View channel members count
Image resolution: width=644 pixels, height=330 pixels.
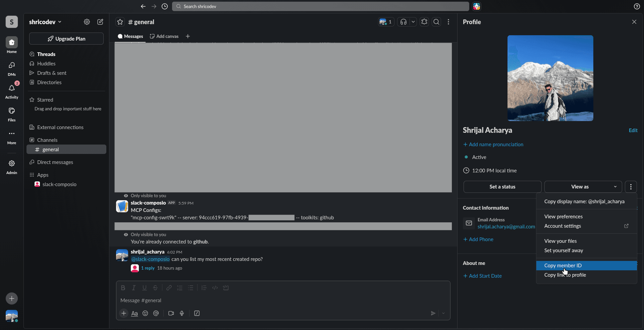(386, 22)
